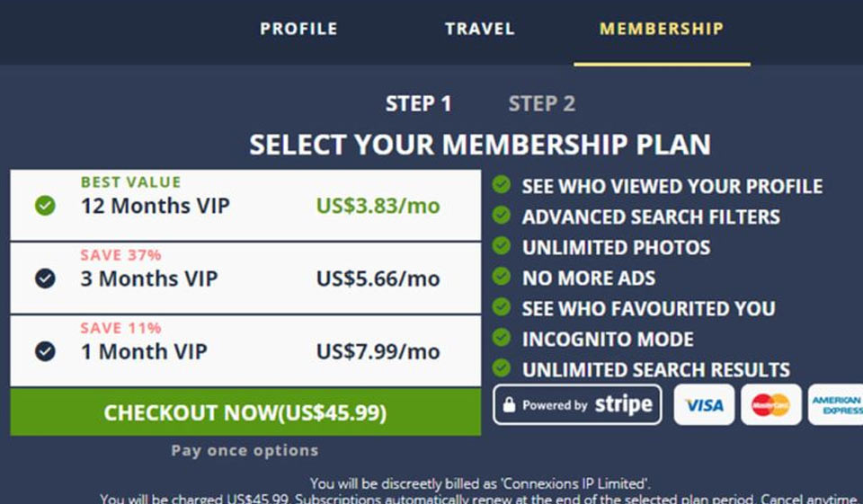Image resolution: width=863 pixels, height=504 pixels.
Task: Click the Step 1 indicator
Action: click(418, 104)
